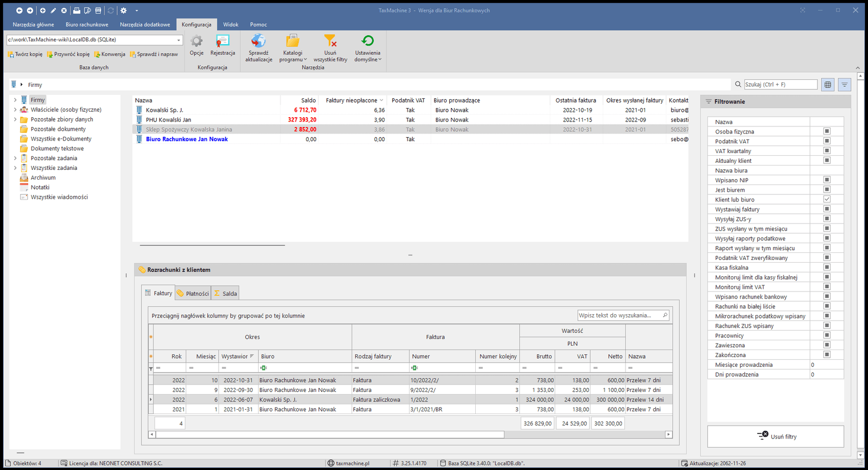Click the Twórz kopię button

25,54
